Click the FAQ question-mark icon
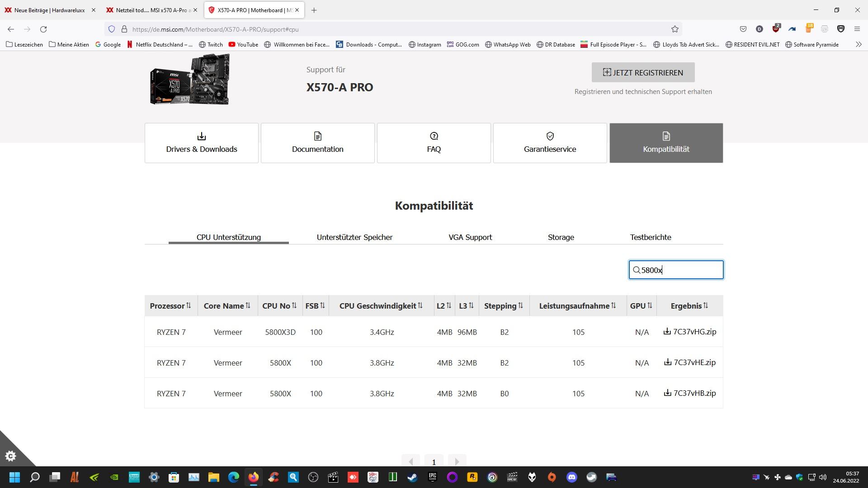868x488 pixels. click(x=434, y=136)
